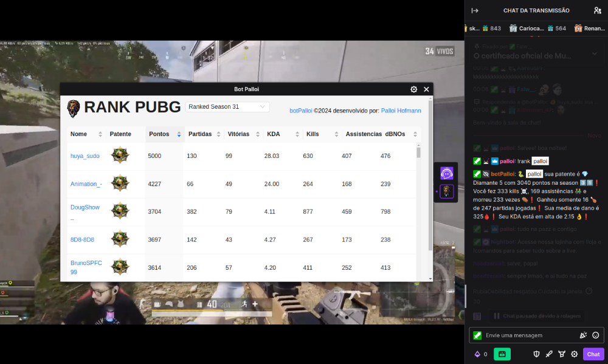
Task: Open the sword mod tools icon
Action: [x=549, y=354]
